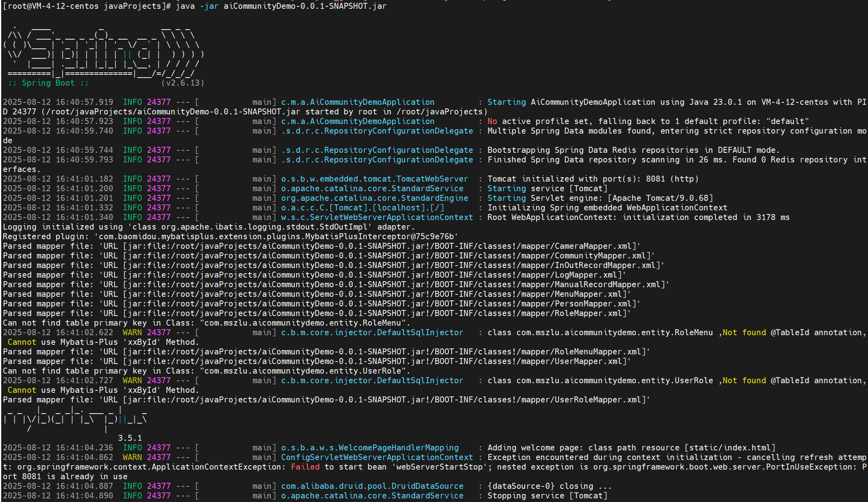This screenshot has height=502, width=868.
Task: Click the ManualRecordMapper.xml file path
Action: pos(610,284)
